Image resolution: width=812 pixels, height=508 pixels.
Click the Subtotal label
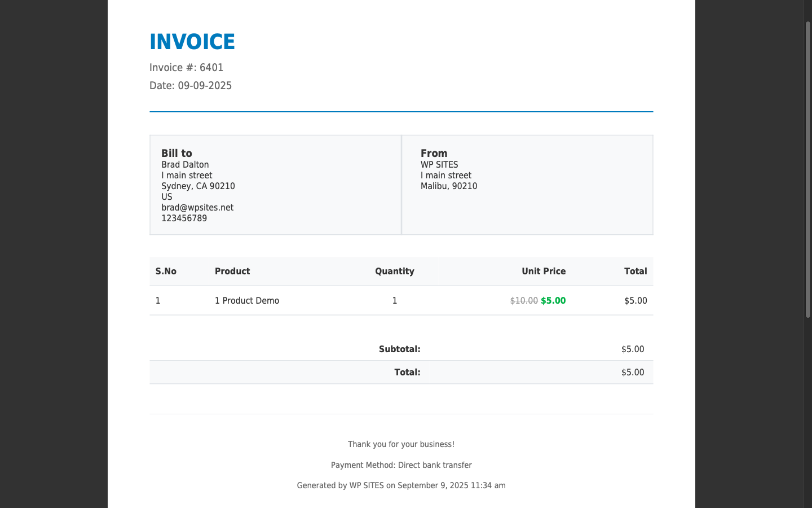(400, 349)
